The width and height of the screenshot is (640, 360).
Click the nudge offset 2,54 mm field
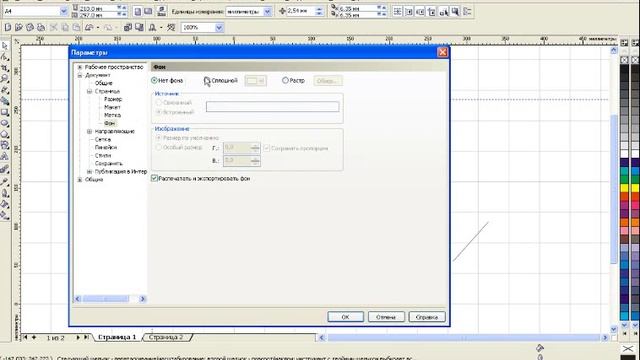coord(301,11)
